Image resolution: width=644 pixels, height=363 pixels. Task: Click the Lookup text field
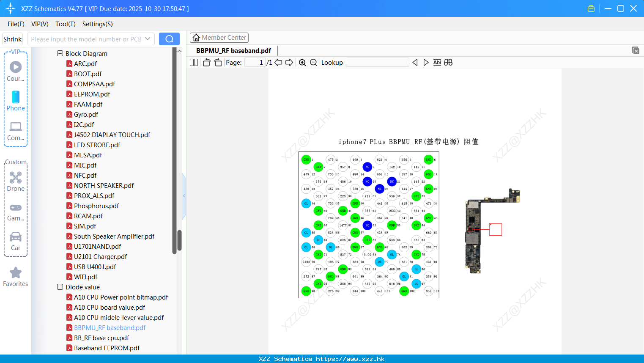pos(377,63)
